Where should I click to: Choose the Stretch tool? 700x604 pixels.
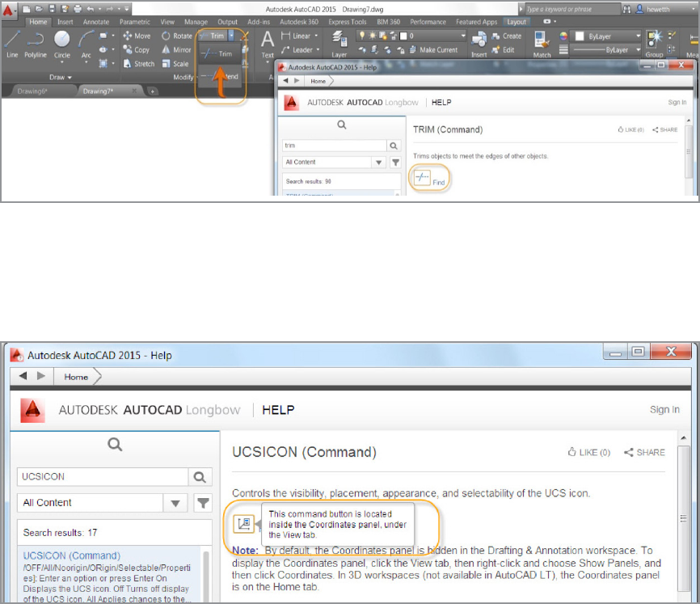pos(139,64)
